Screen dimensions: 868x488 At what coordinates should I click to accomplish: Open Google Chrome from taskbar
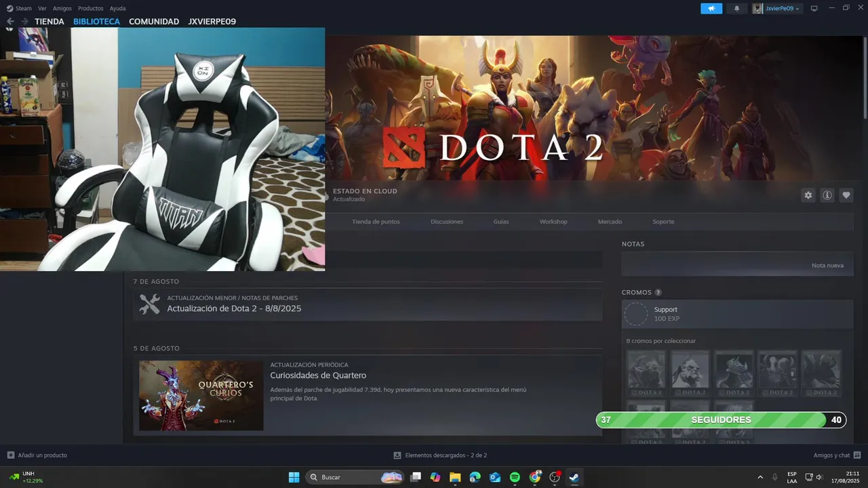click(535, 477)
